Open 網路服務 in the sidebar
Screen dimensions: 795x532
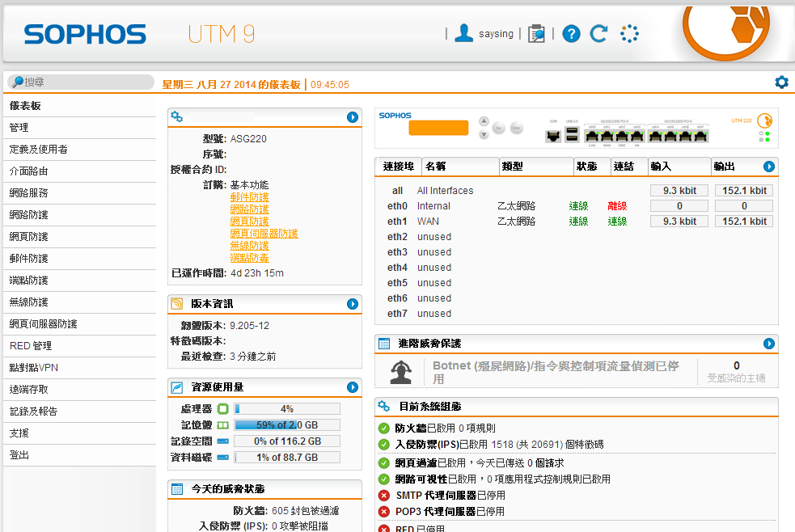click(x=79, y=193)
